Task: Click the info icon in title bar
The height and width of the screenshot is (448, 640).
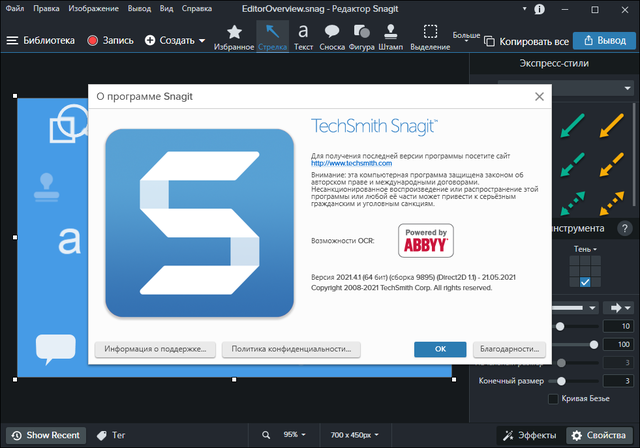Action: pos(539,9)
